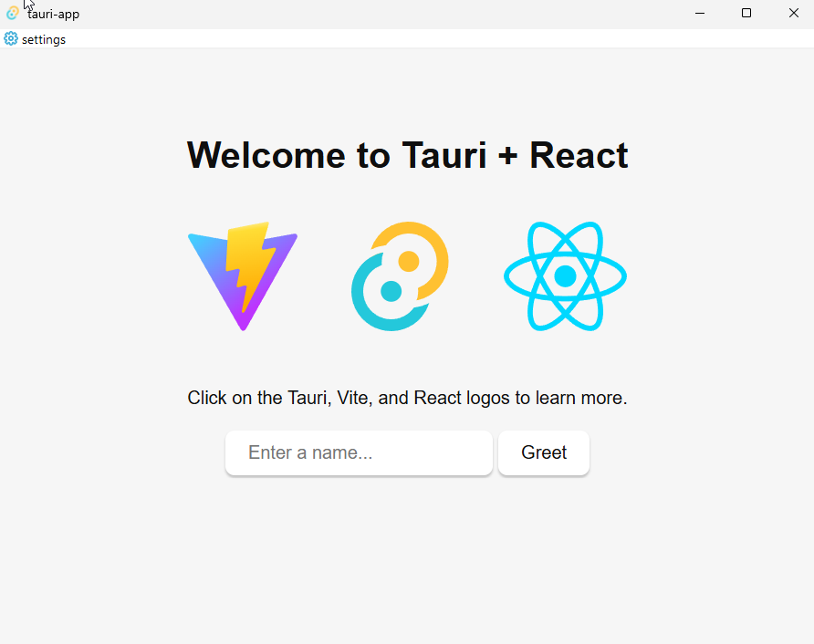Image resolution: width=814 pixels, height=644 pixels.
Task: Open the settings menu item
Action: coord(35,39)
